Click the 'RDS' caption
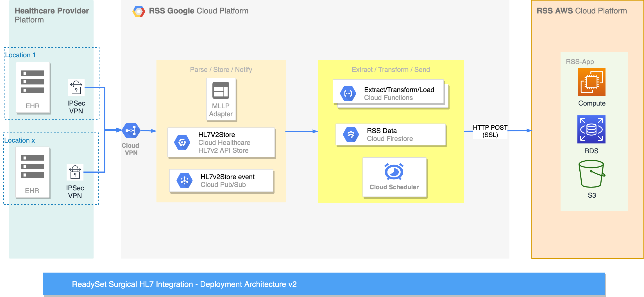This screenshot has width=644, height=297. pyautogui.click(x=591, y=151)
